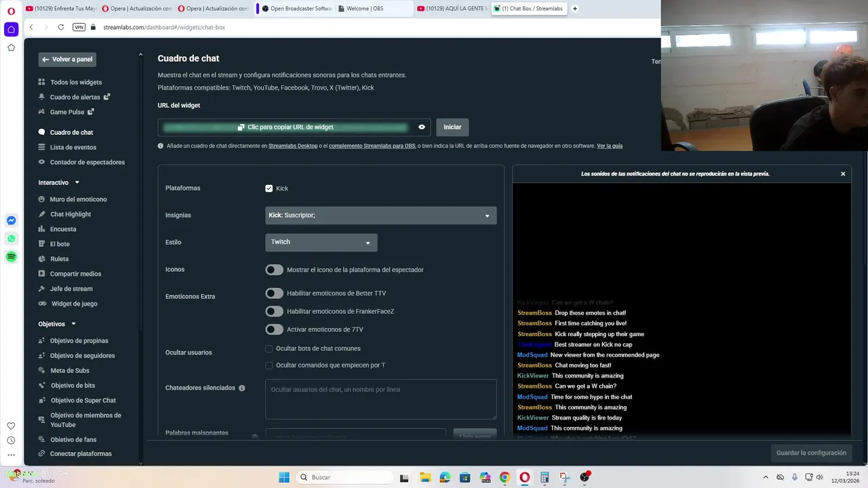Close the chat preview notification banner
The height and width of the screenshot is (488, 868).
coord(843,174)
